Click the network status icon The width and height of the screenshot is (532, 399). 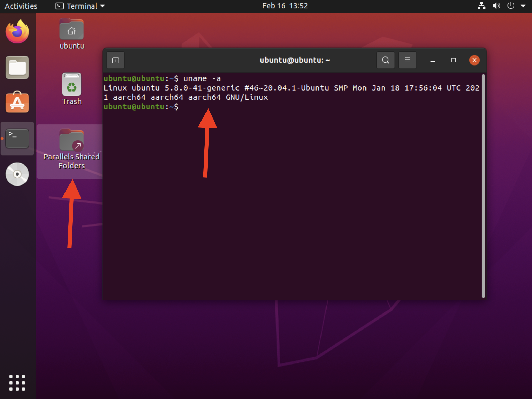click(481, 6)
